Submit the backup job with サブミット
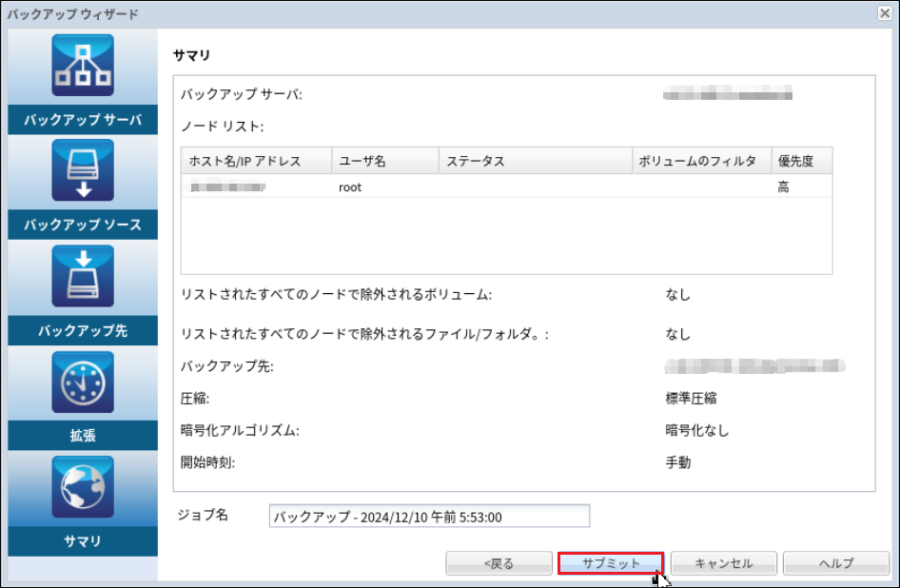 611,563
